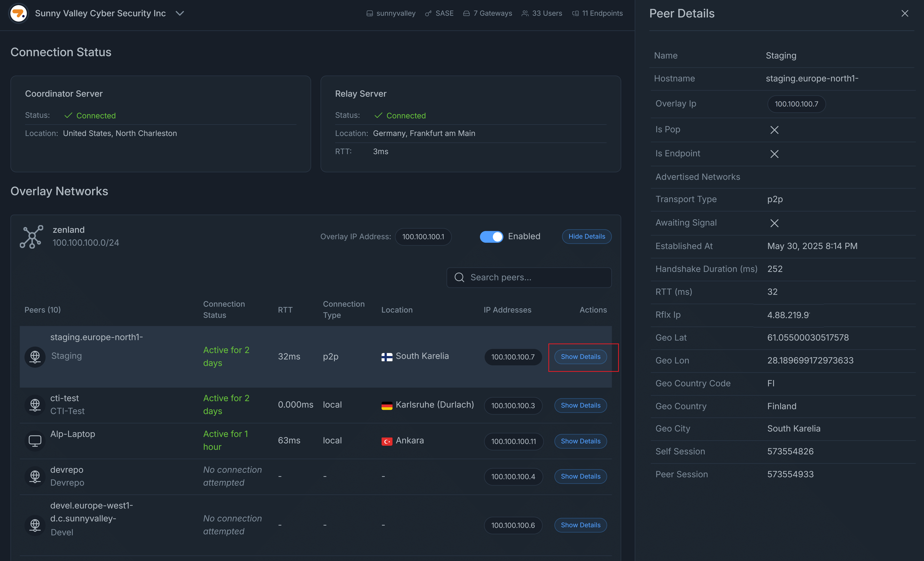Click the 100.100.100.7 IP chip in the Staging row

[513, 357]
